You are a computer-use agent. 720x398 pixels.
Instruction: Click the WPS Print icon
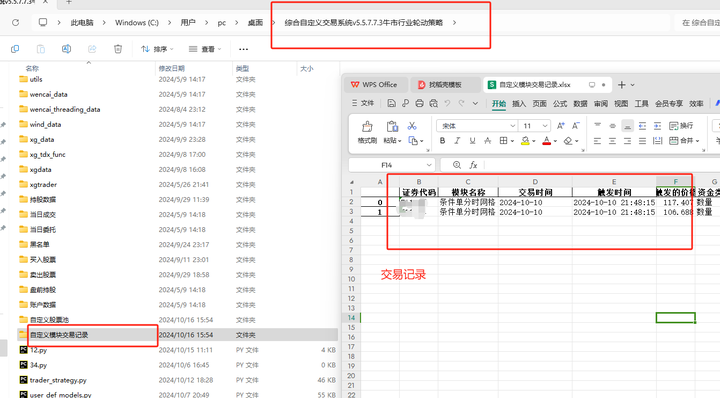pos(419,103)
